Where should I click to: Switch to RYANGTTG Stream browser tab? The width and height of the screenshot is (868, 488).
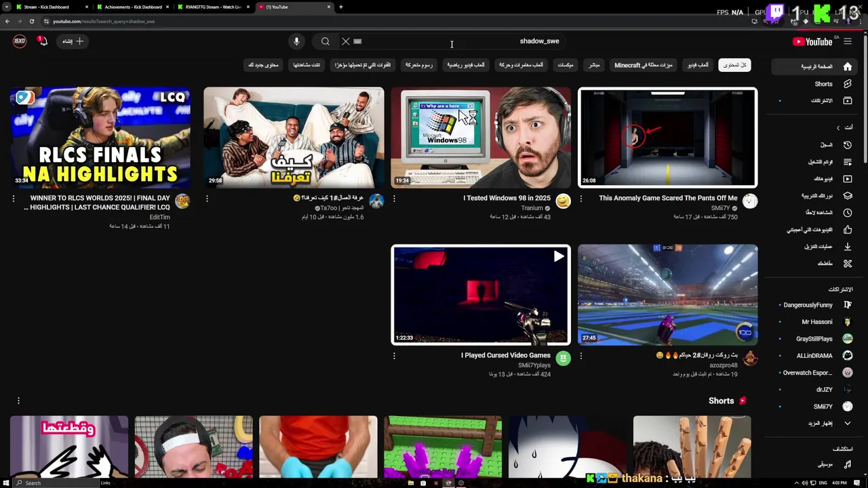[212, 7]
